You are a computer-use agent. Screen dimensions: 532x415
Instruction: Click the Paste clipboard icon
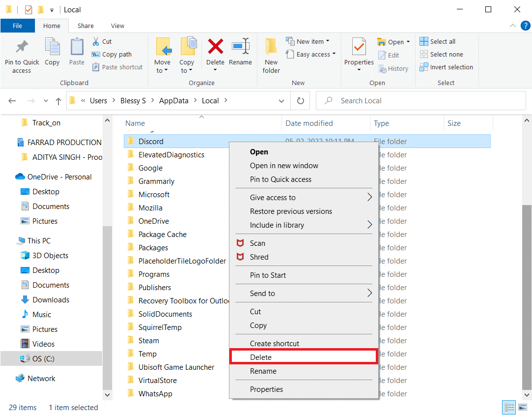(77, 47)
